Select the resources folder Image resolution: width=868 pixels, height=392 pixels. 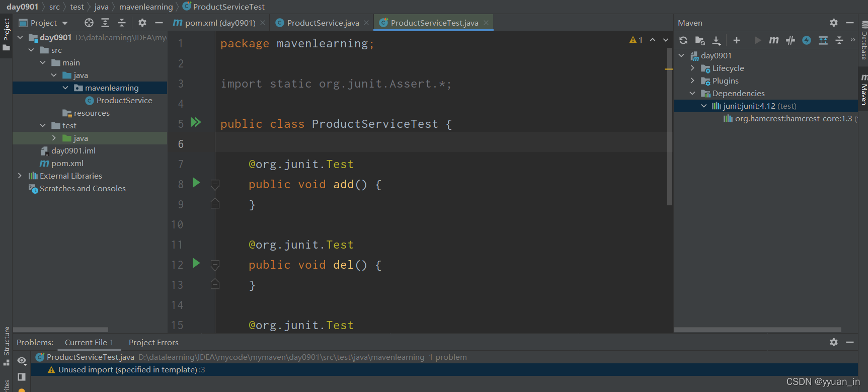(86, 113)
